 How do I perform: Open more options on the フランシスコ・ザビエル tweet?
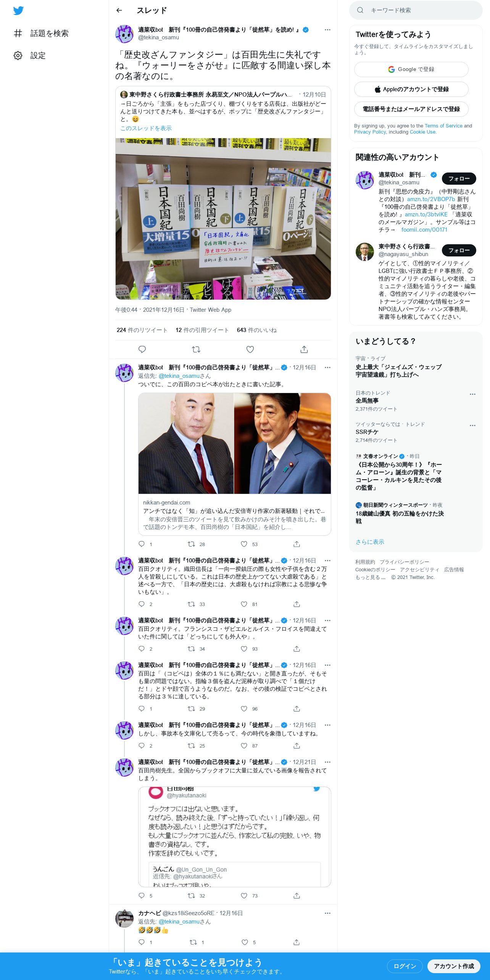pos(327,621)
